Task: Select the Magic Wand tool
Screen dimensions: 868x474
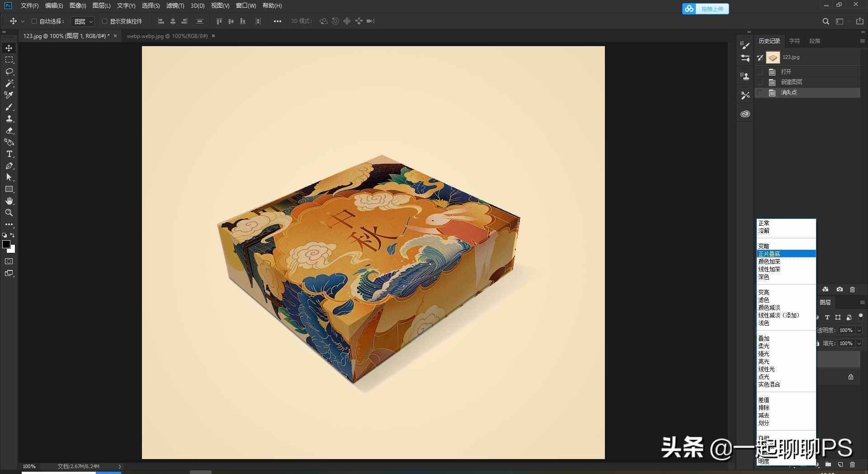Action: pos(9,83)
